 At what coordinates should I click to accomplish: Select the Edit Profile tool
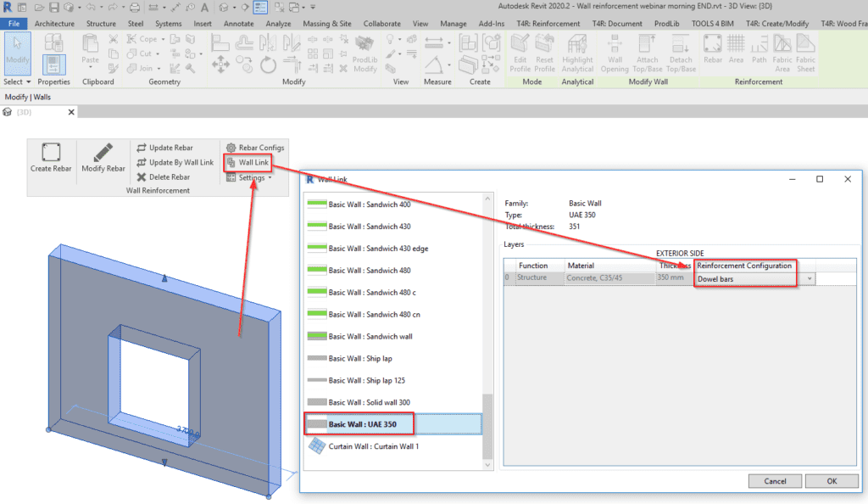pos(520,53)
